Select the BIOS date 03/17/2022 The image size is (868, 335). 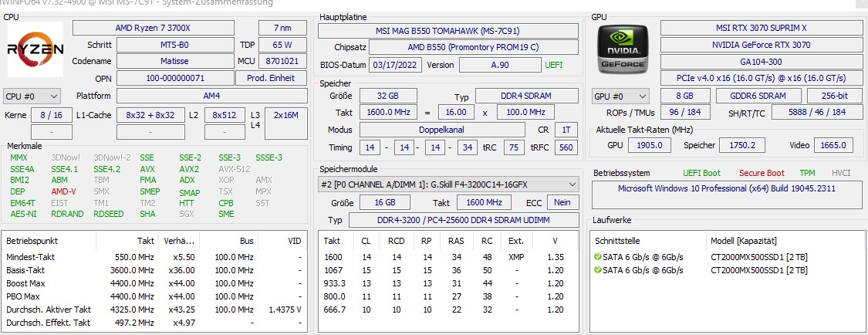pyautogui.click(x=395, y=65)
